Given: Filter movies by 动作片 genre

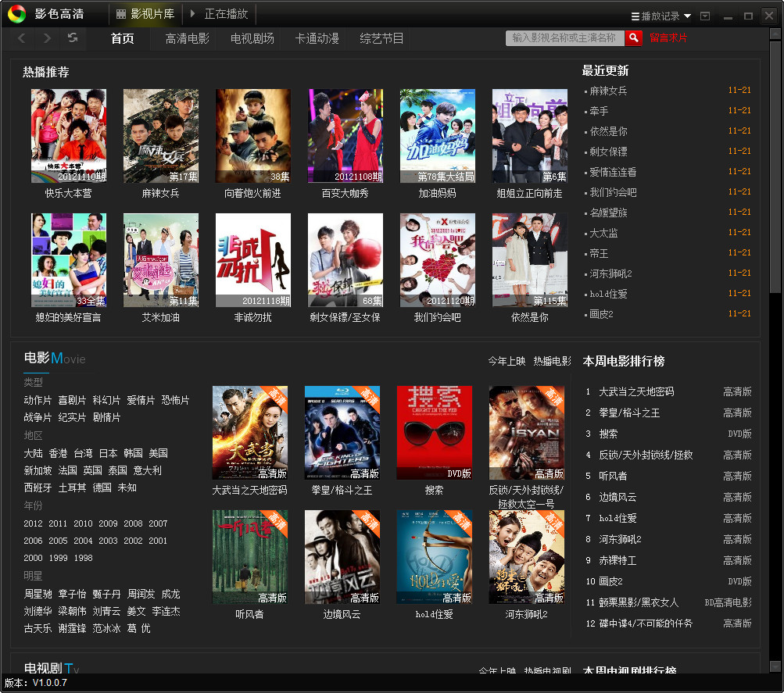Looking at the screenshot, I should [38, 400].
